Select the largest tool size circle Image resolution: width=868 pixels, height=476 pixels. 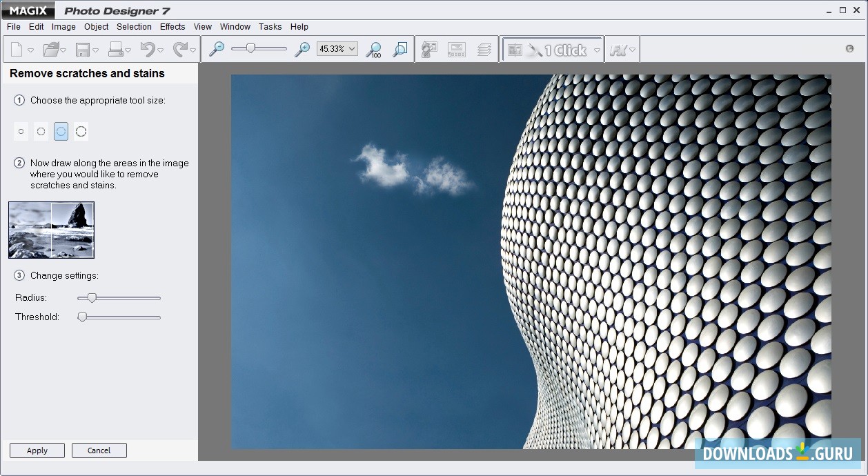(x=81, y=131)
